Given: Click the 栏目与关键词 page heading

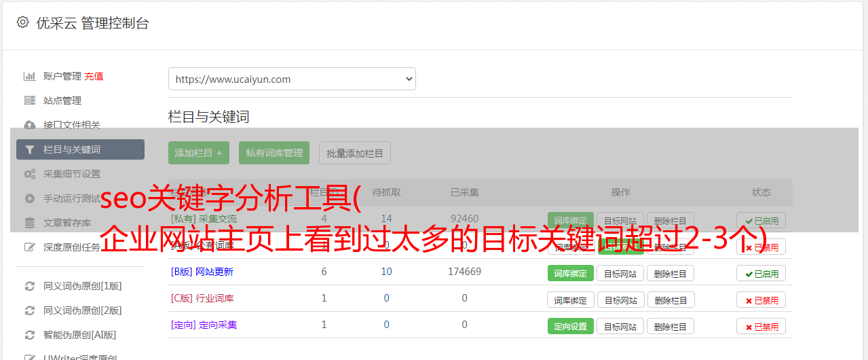Looking at the screenshot, I should (208, 117).
